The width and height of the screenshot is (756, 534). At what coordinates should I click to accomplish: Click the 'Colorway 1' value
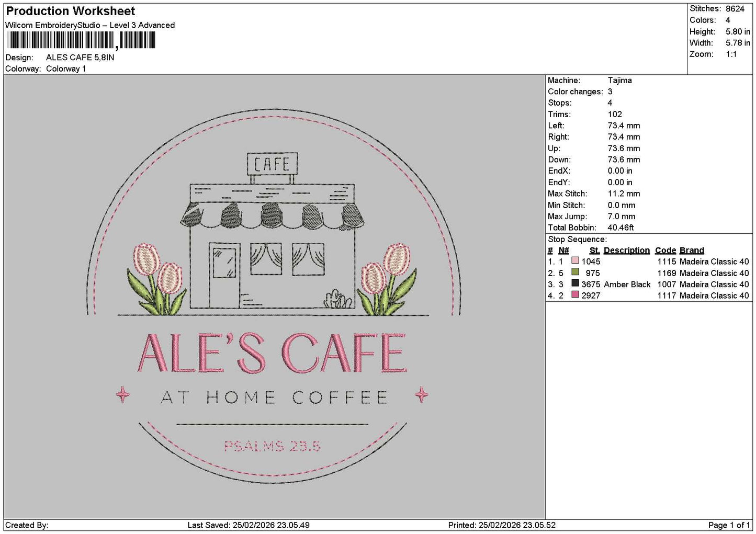[66, 69]
